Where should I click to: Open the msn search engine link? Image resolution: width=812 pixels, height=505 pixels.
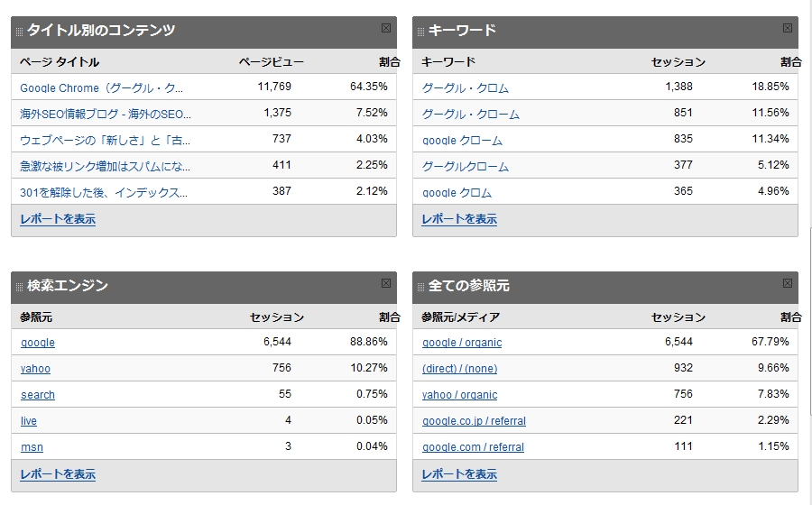pyautogui.click(x=32, y=447)
